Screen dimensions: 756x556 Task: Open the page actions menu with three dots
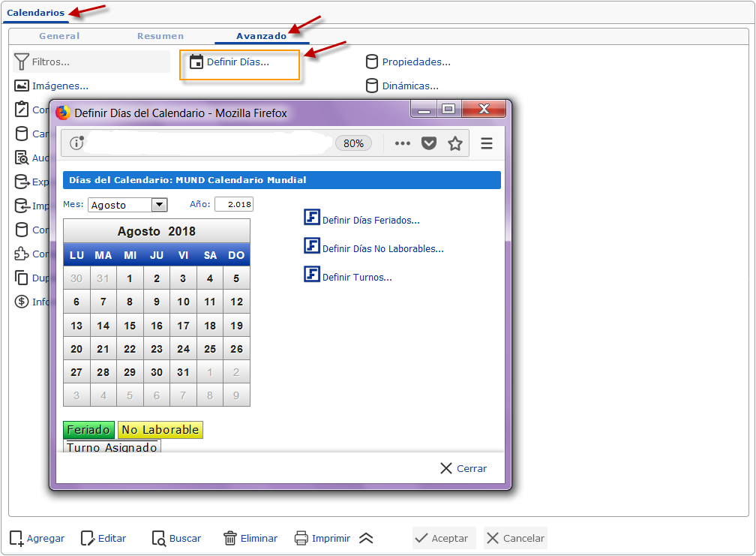click(402, 143)
